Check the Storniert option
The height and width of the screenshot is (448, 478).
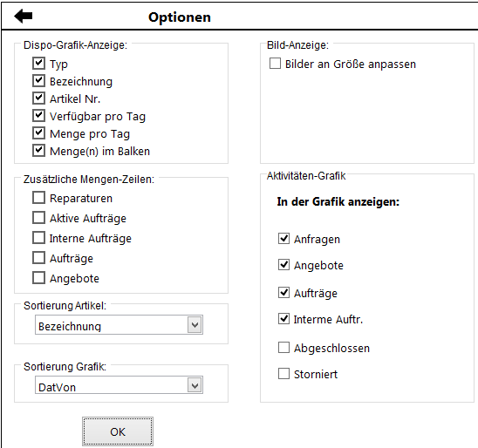coord(283,374)
